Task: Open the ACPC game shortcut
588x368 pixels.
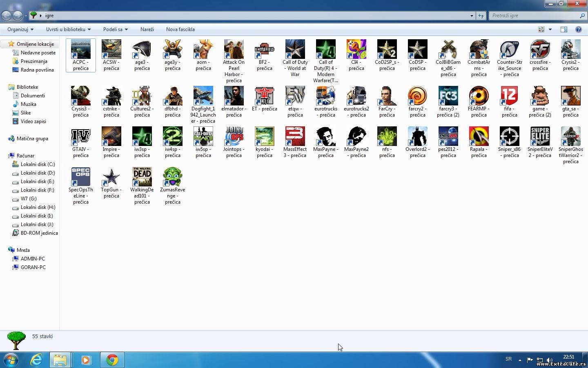Action: pos(81,55)
